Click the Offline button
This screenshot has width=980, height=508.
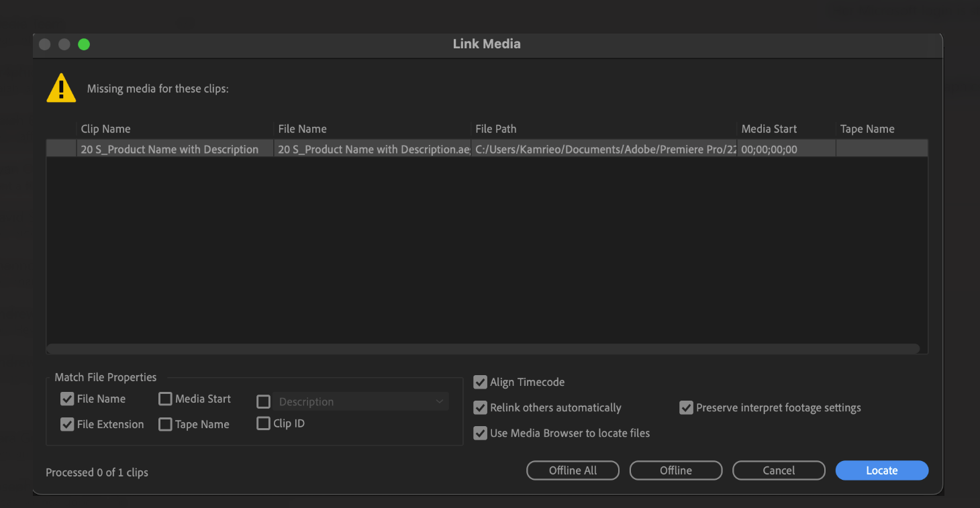[x=675, y=470]
